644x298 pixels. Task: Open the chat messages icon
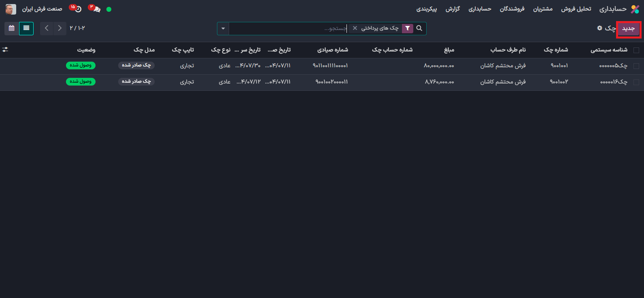96,9
